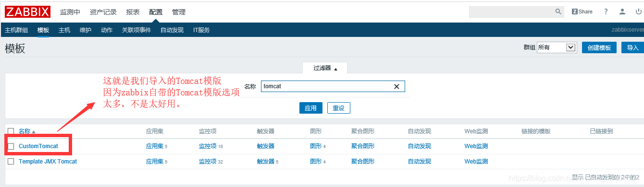Open 图形 for Template JMX Tomcat

pyautogui.click(x=316, y=162)
